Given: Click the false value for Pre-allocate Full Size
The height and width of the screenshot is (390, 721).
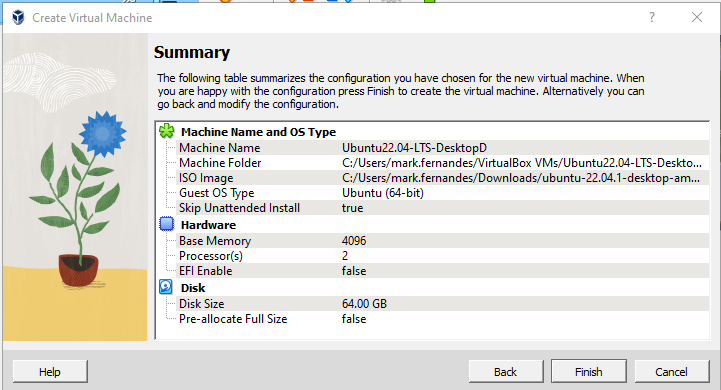Looking at the screenshot, I should point(354,319).
